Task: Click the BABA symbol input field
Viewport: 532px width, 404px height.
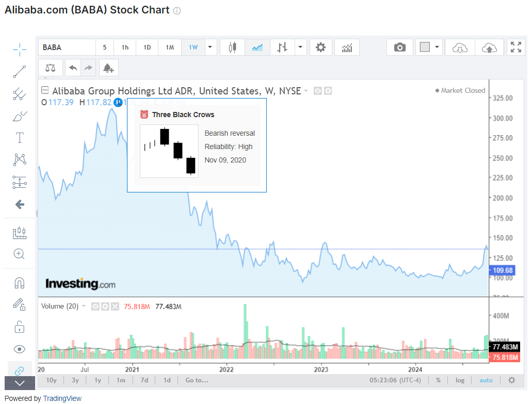Action: point(67,47)
